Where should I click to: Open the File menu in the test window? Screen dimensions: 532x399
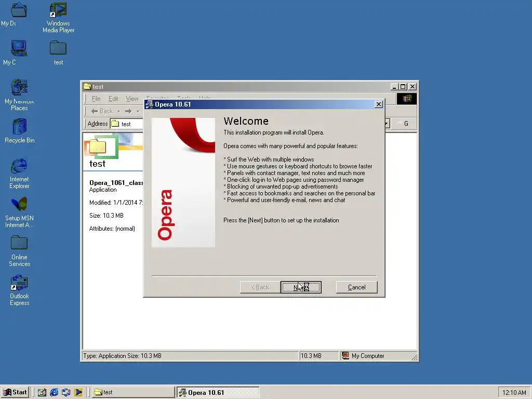tap(96, 99)
